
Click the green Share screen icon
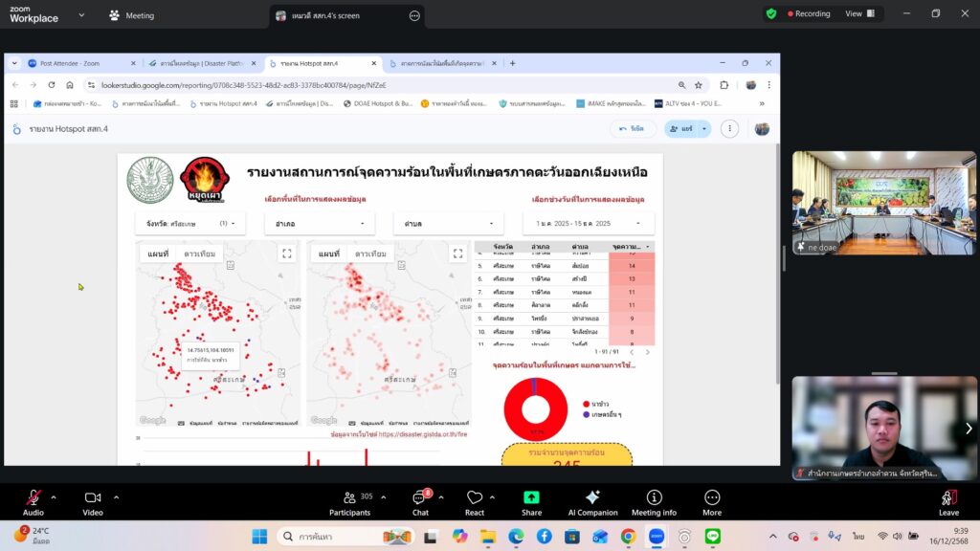coord(531,498)
